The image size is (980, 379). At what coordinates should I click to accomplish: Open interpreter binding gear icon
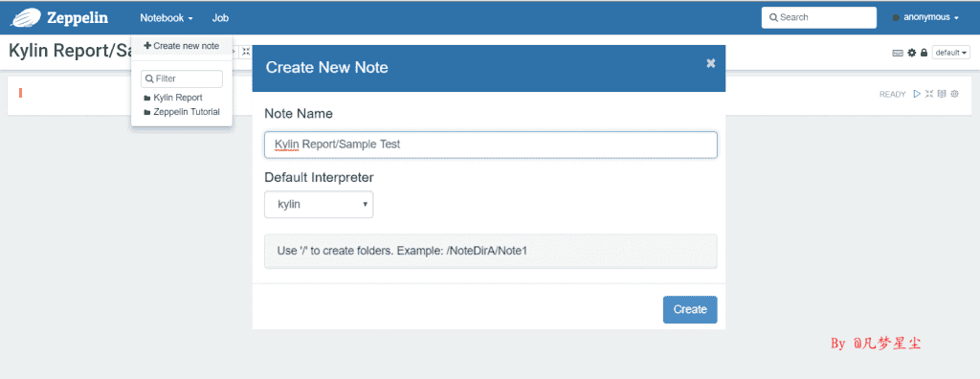(912, 53)
